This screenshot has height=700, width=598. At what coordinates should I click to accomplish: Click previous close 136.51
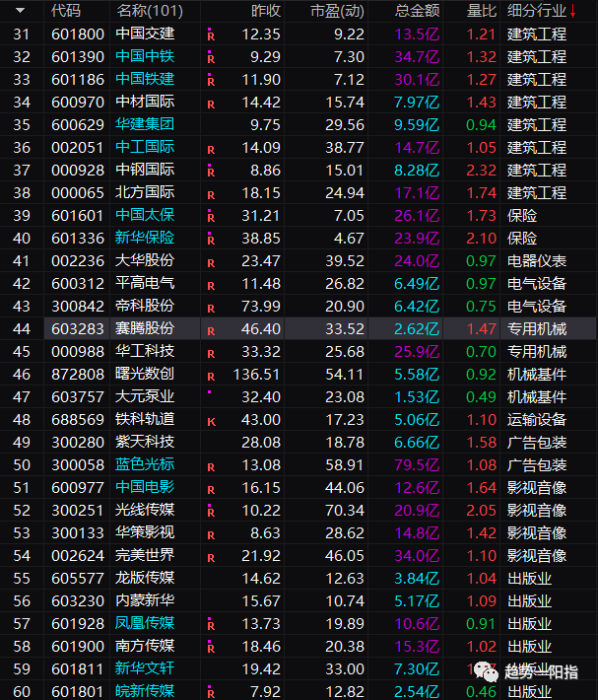coord(257,375)
